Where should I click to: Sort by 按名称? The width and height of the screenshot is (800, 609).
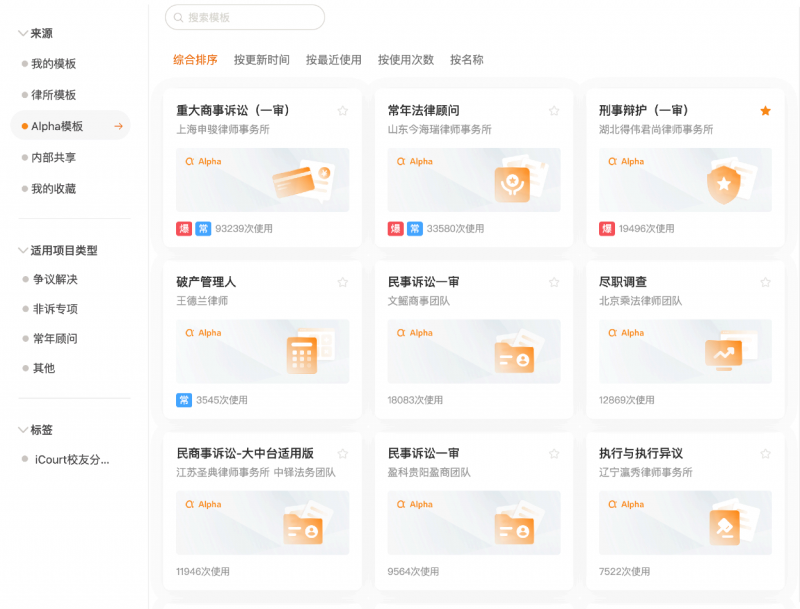point(466,60)
